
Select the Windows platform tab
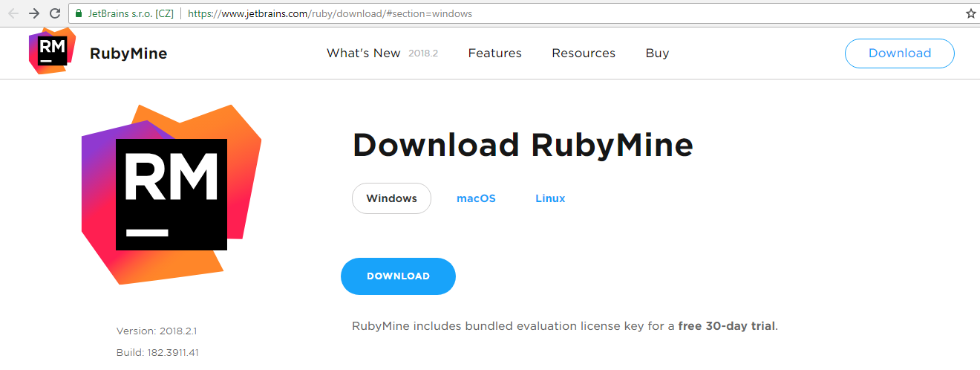pos(391,198)
